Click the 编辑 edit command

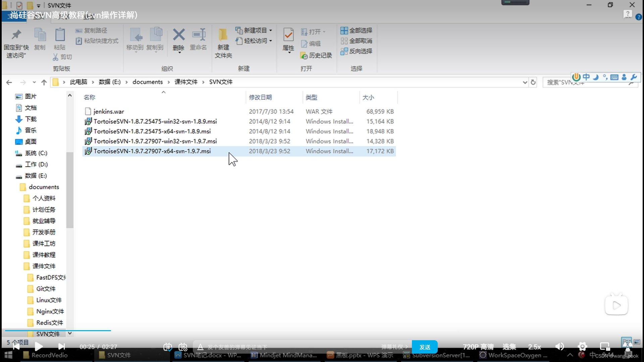click(311, 44)
